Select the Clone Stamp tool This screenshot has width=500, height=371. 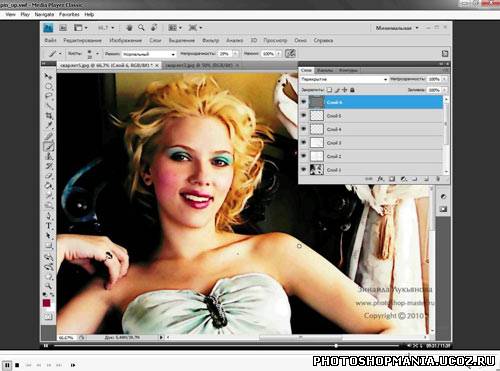(x=49, y=156)
